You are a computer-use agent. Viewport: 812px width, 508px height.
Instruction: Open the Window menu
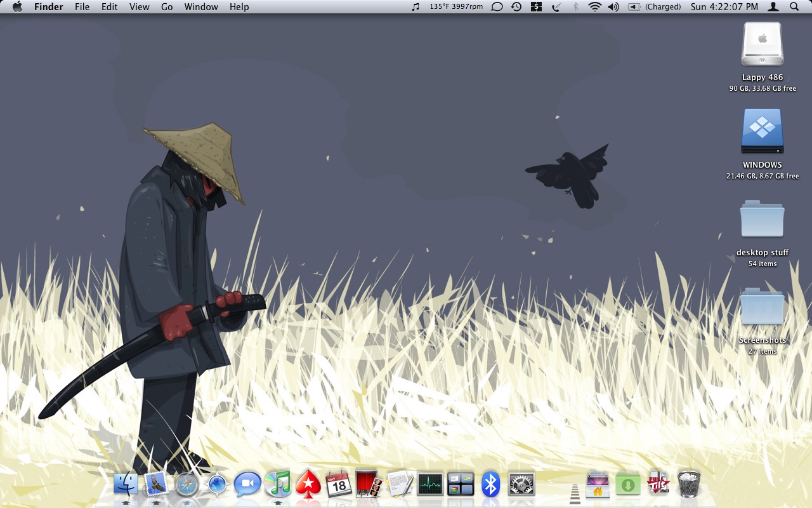201,6
